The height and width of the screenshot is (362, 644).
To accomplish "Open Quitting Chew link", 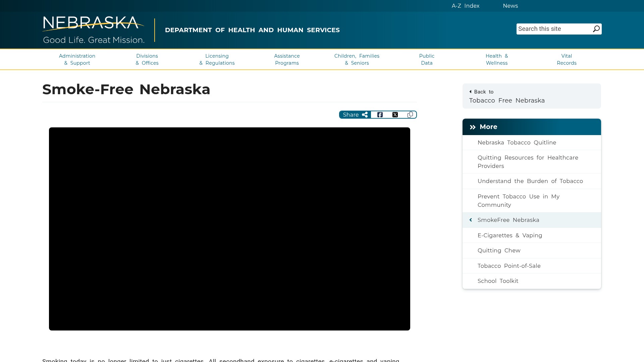I will (532, 250).
